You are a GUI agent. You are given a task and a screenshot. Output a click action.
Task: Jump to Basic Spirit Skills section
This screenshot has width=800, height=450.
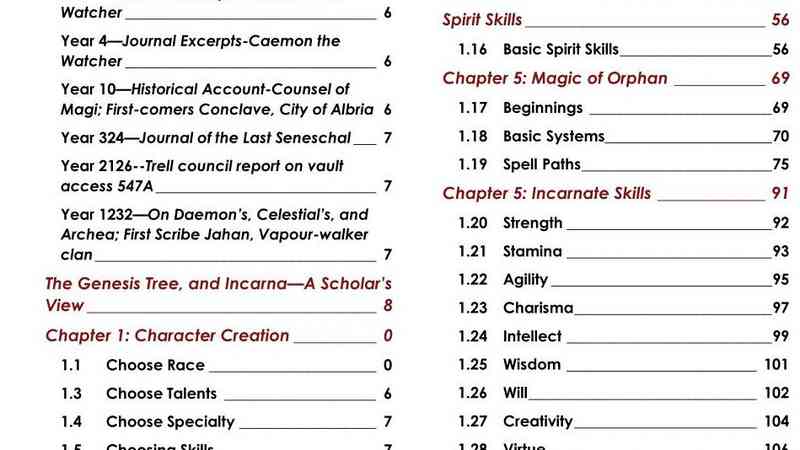click(560, 49)
